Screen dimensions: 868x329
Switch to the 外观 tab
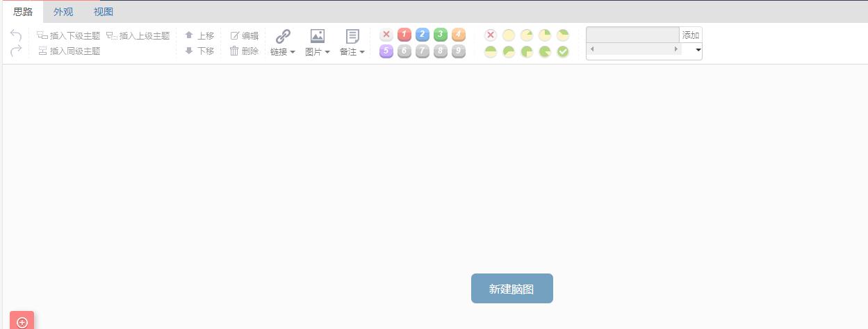(x=63, y=12)
